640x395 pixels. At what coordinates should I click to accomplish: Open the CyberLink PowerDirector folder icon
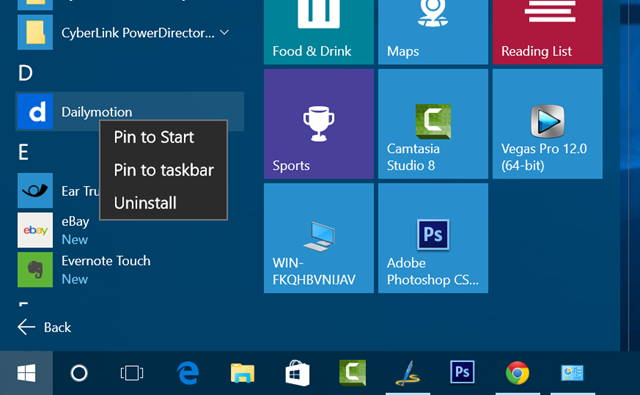[x=35, y=32]
